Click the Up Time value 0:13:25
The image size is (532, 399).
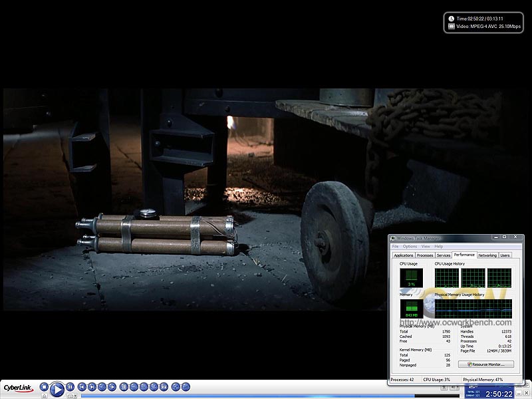505,346
